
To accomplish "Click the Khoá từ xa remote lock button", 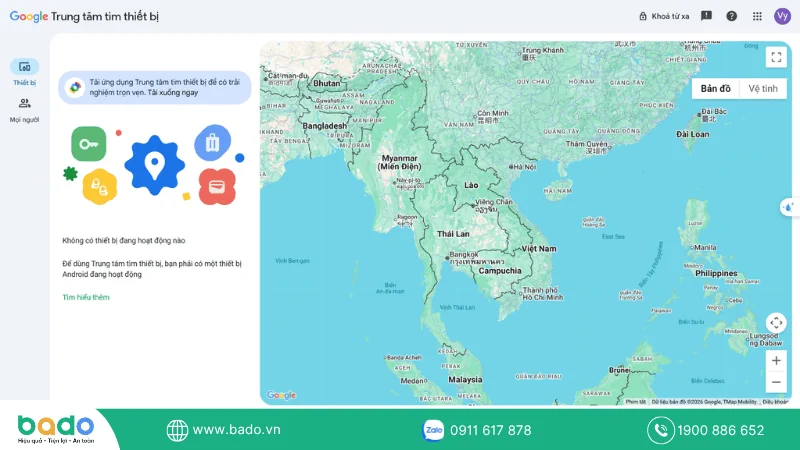I will point(664,16).
